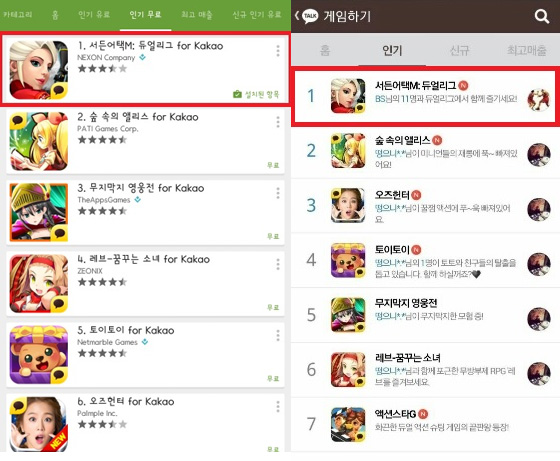Image resolution: width=560 pixels, height=461 pixels.
Task: Open 카테고리 tab in Play store
Action: pos(18,15)
